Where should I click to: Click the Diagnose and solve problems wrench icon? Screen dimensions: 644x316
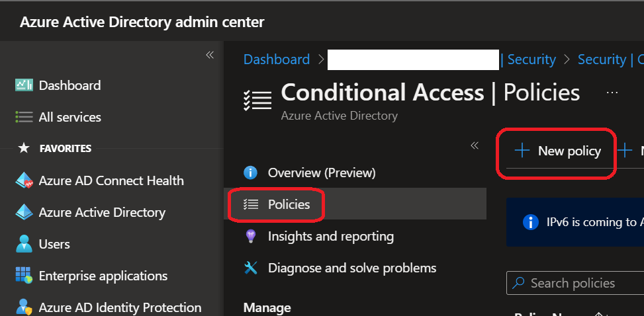click(251, 268)
